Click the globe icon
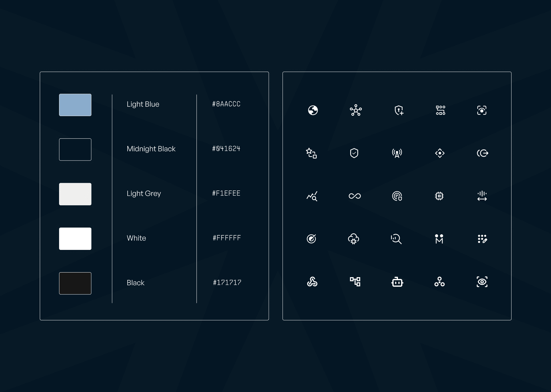551x392 pixels. coord(313,110)
